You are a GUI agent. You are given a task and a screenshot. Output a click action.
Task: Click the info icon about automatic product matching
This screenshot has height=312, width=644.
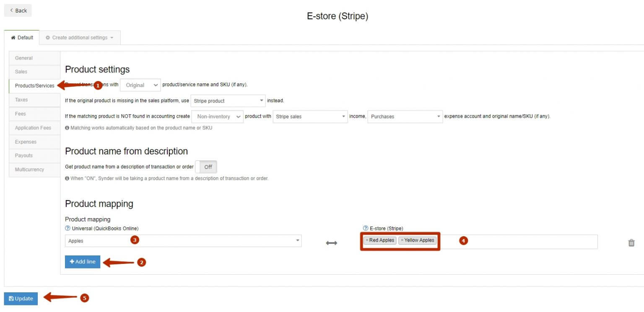coord(67,128)
